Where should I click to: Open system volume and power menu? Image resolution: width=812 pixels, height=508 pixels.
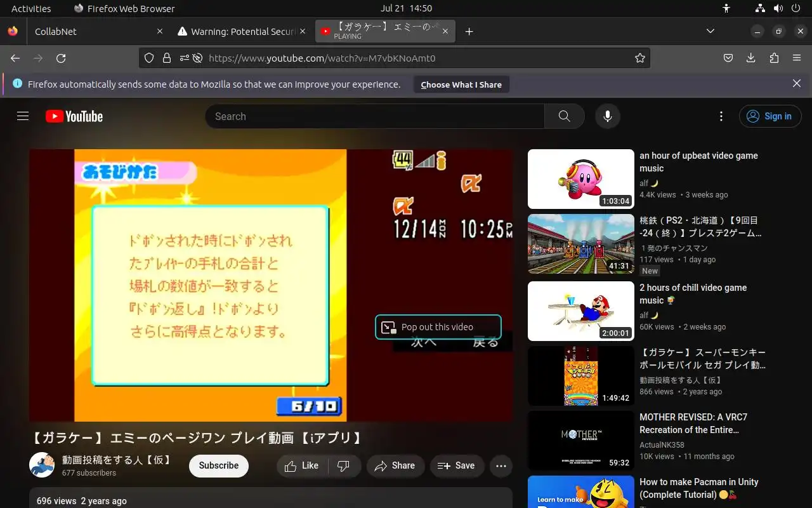[778, 8]
